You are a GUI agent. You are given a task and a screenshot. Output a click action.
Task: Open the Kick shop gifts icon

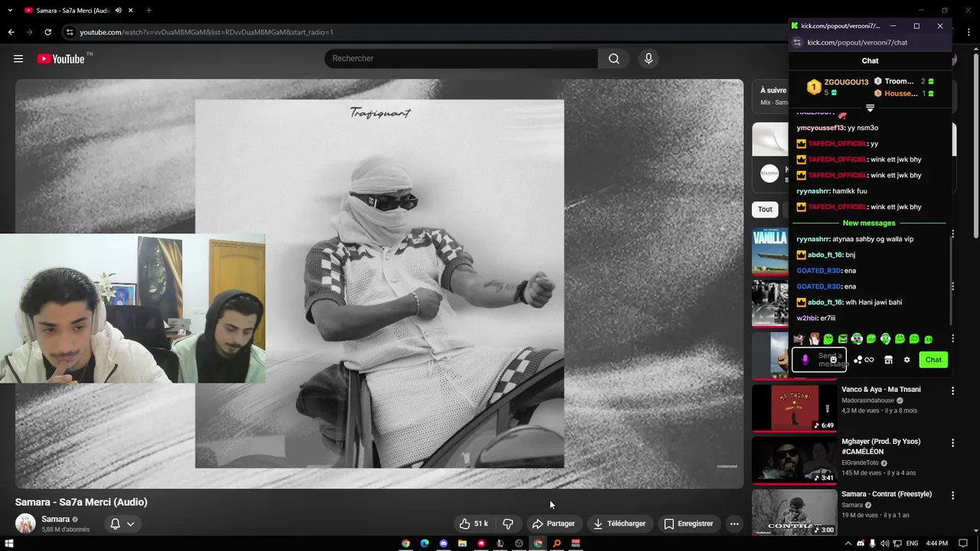pyautogui.click(x=888, y=360)
